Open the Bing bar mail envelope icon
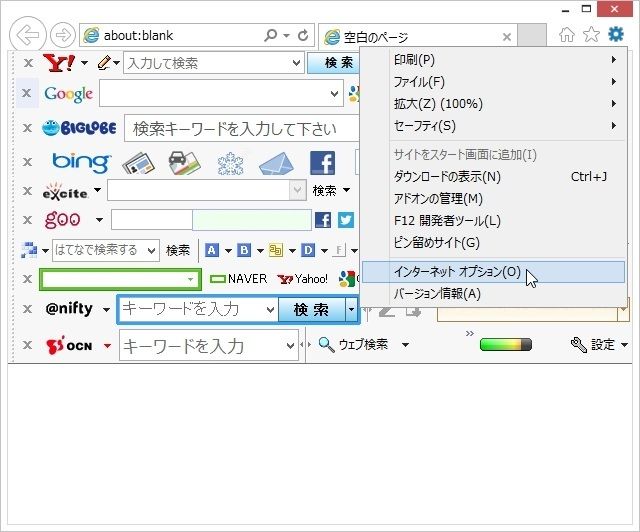The height and width of the screenshot is (532, 640). tap(276, 164)
